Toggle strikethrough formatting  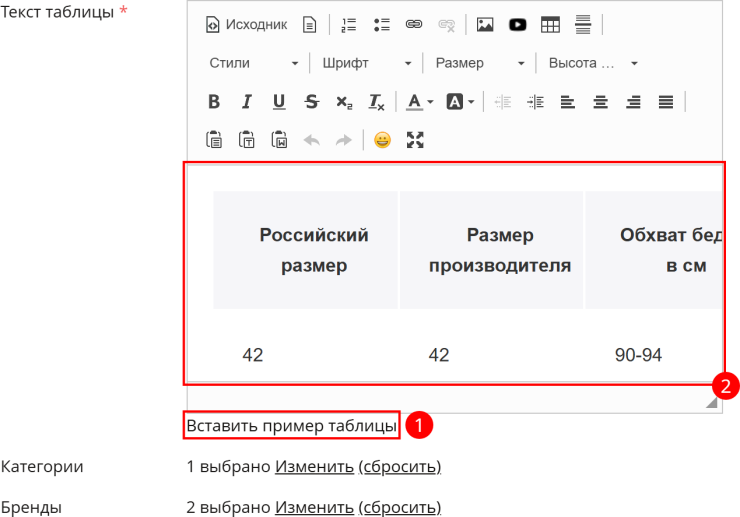311,102
